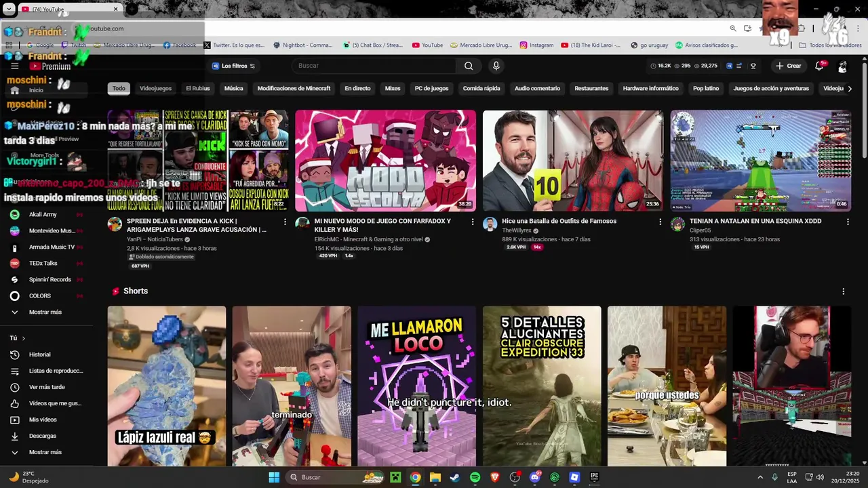Image resolution: width=868 pixels, height=488 pixels.
Task: Select the Música category chip
Action: pyautogui.click(x=234, y=88)
